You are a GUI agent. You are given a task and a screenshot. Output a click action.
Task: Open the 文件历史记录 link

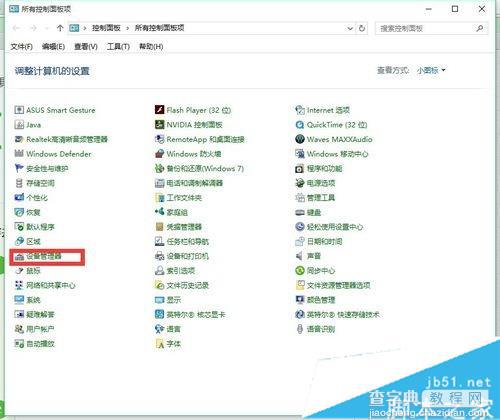188,285
